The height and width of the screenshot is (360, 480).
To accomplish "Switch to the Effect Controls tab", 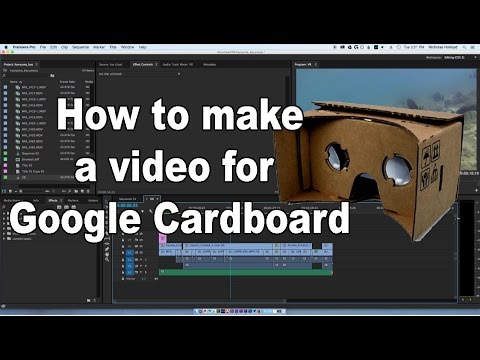I will pyautogui.click(x=143, y=64).
